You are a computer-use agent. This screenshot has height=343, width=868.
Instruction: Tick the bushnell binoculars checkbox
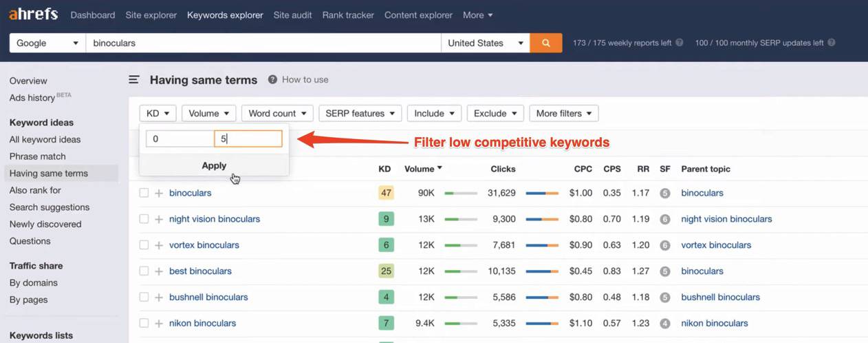144,298
